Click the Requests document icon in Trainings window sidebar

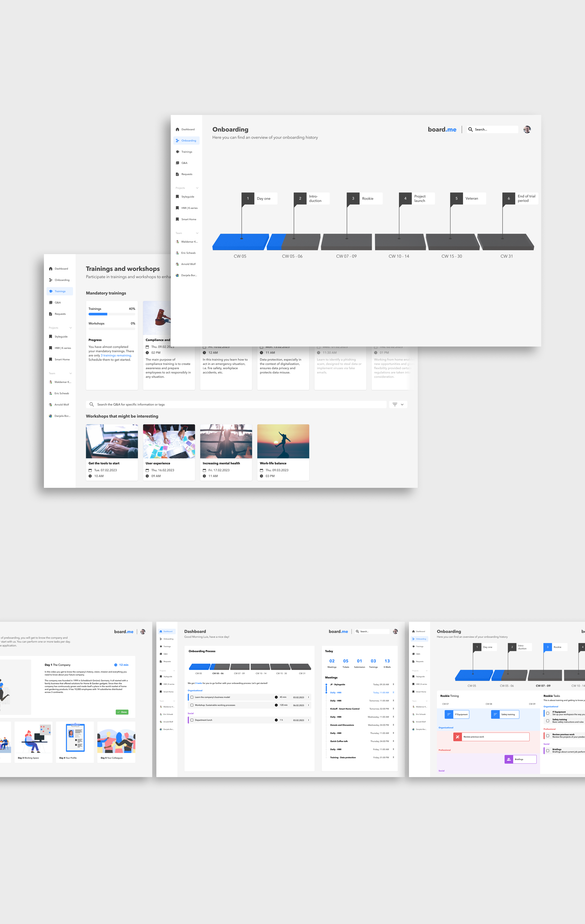[x=51, y=314]
